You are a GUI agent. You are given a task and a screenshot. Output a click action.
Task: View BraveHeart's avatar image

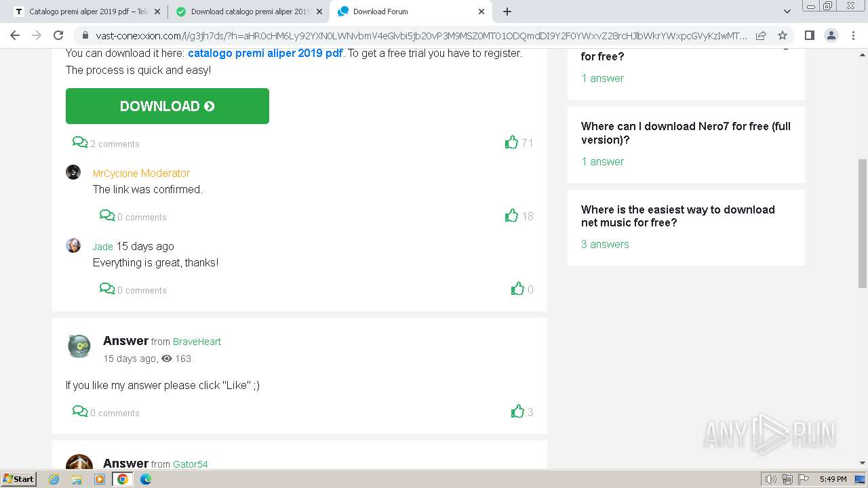point(79,346)
